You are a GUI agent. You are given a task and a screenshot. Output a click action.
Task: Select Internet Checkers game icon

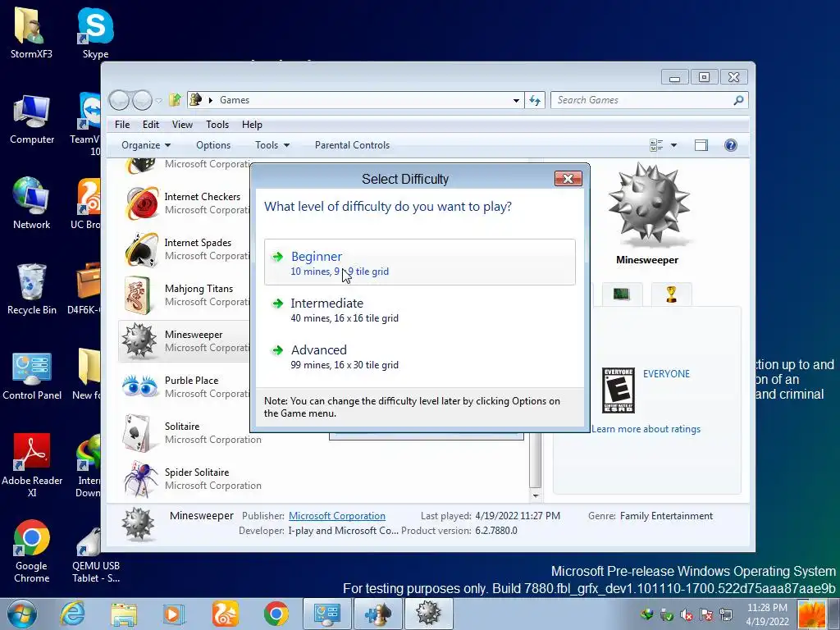click(x=141, y=203)
